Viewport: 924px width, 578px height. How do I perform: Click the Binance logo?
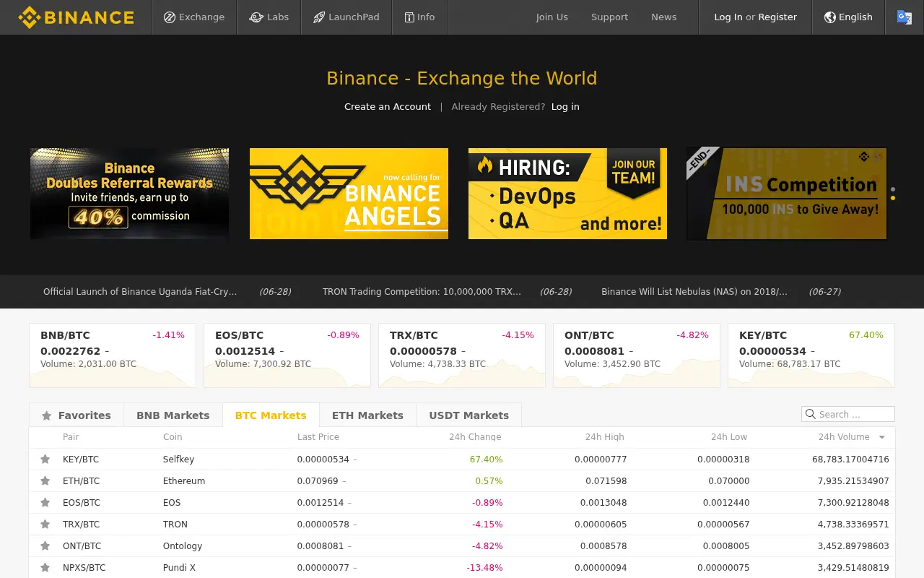(x=76, y=17)
